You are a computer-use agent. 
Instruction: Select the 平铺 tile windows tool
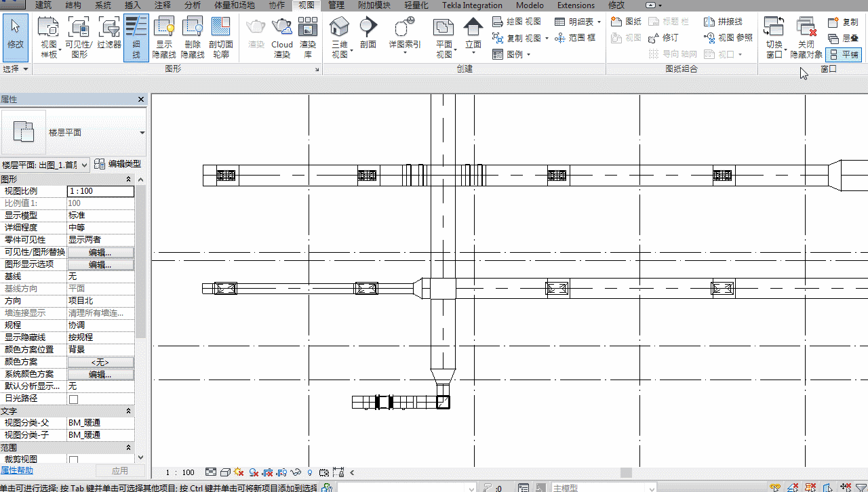click(843, 54)
